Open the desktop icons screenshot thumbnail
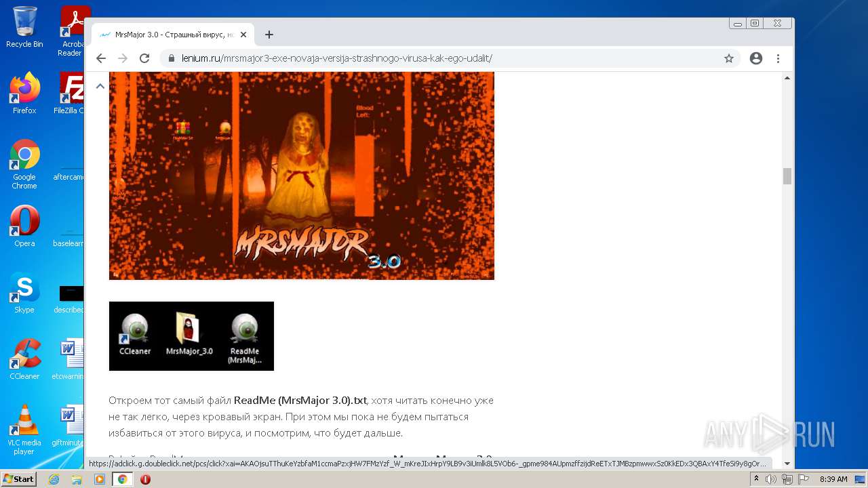Image resolution: width=868 pixels, height=488 pixels. [191, 336]
